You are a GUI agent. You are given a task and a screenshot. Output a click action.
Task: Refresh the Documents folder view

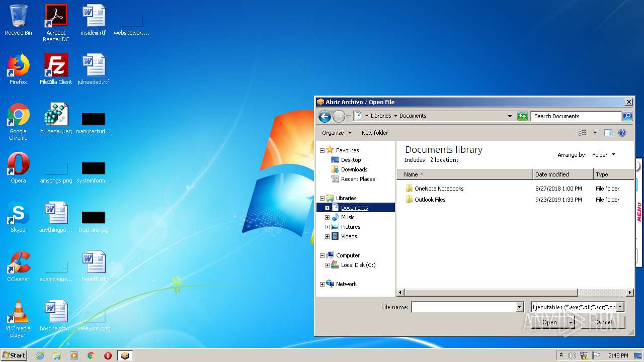pyautogui.click(x=522, y=116)
